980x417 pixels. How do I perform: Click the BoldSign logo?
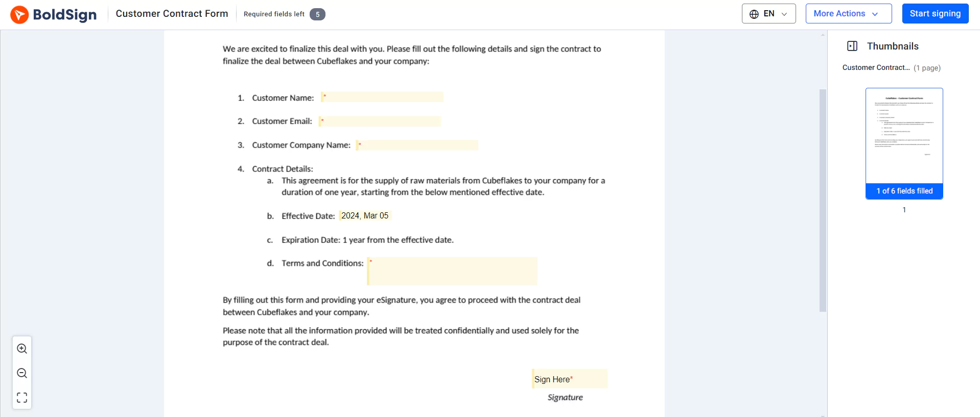coord(53,14)
